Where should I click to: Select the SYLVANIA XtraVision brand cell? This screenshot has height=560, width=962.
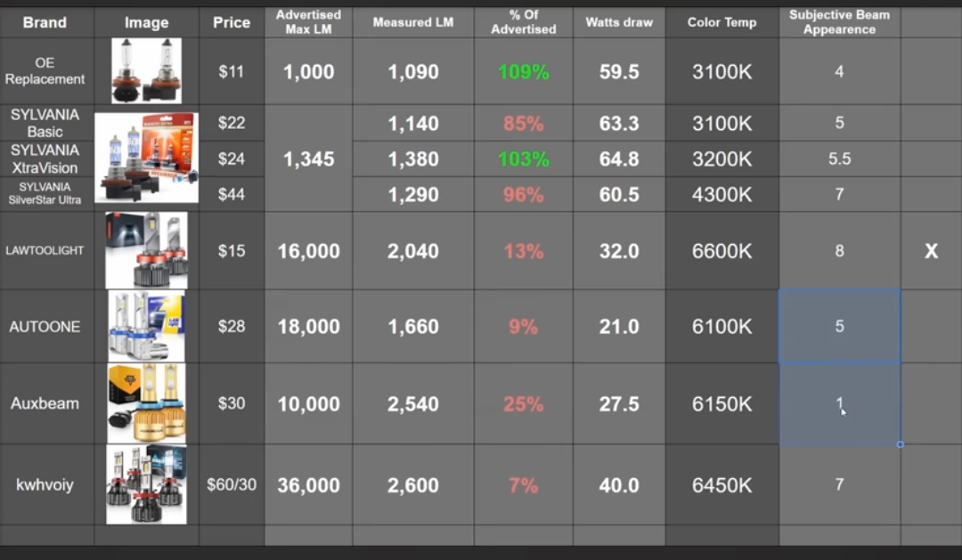(45, 158)
